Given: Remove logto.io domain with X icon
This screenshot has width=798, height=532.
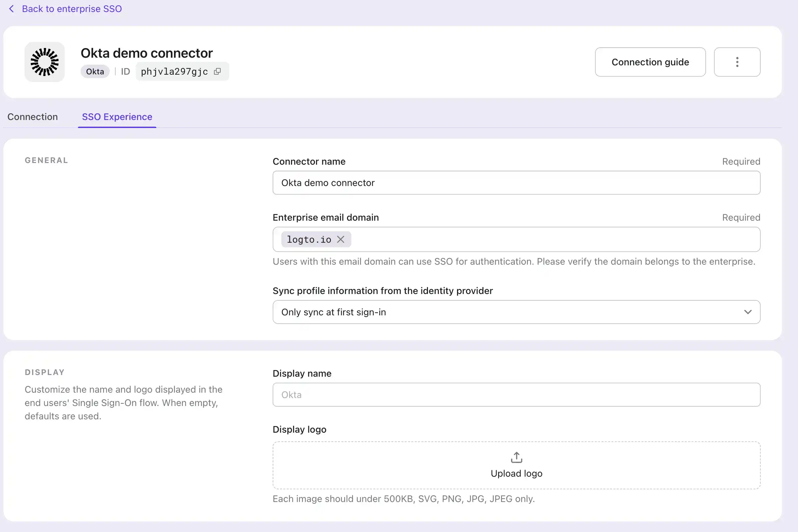Looking at the screenshot, I should (x=341, y=240).
